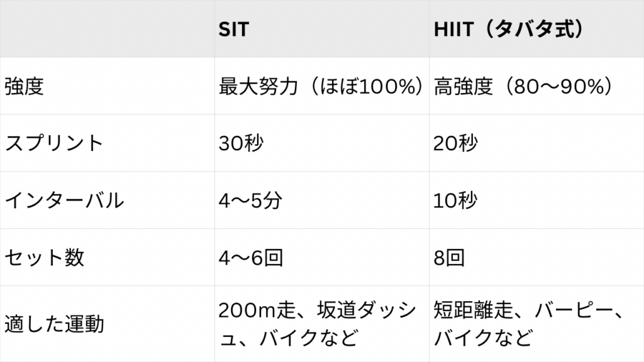Click the 短距離走、バーピー cell
The width and height of the screenshot is (644, 362).
click(x=528, y=311)
